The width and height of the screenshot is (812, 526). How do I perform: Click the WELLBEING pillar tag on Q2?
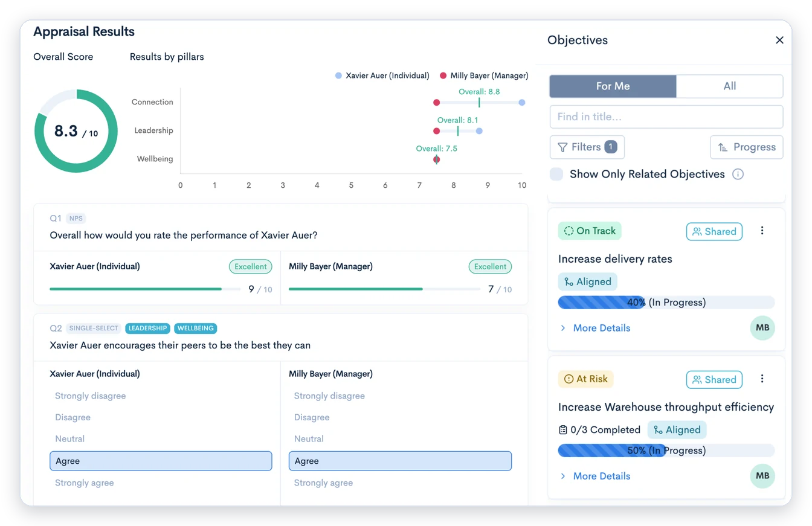[196, 329]
